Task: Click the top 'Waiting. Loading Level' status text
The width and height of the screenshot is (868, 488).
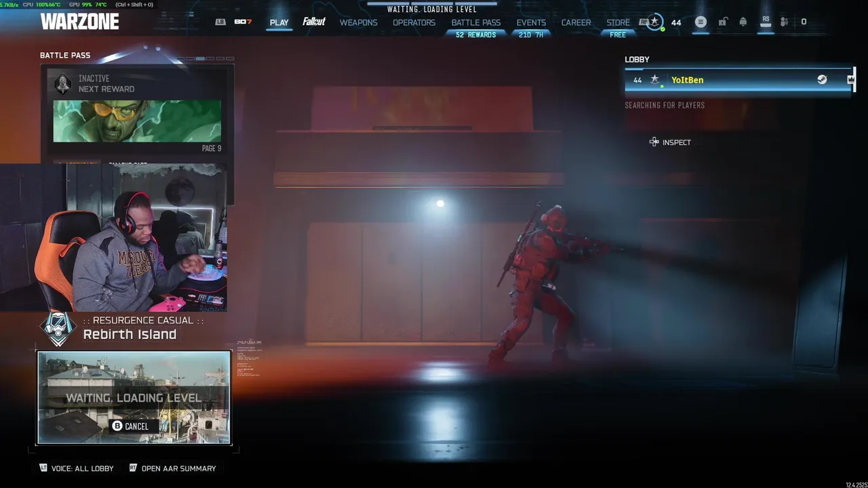Action: click(432, 9)
